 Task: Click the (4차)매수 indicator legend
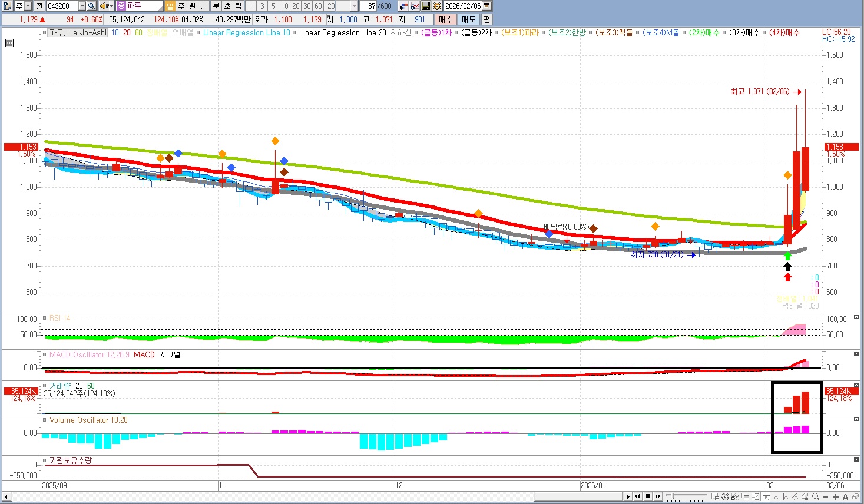click(x=784, y=33)
